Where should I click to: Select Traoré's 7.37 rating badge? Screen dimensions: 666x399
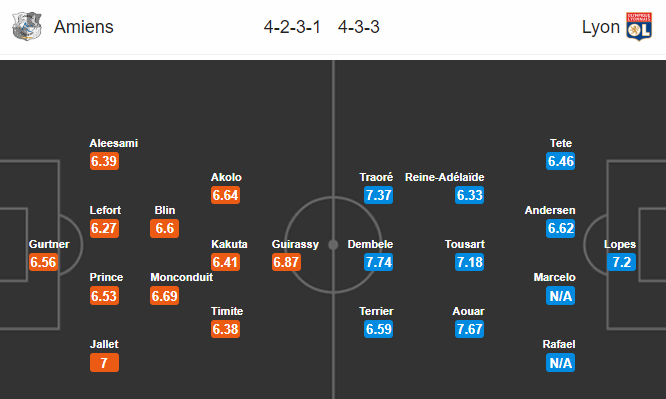(x=378, y=195)
